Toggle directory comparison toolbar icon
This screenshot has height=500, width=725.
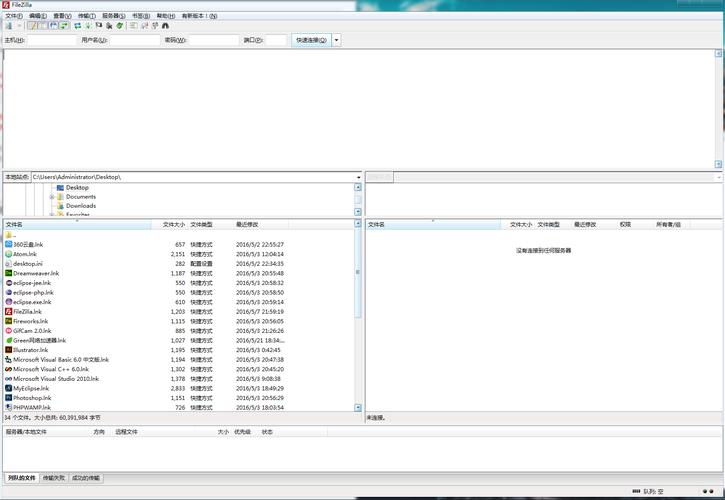[145, 26]
